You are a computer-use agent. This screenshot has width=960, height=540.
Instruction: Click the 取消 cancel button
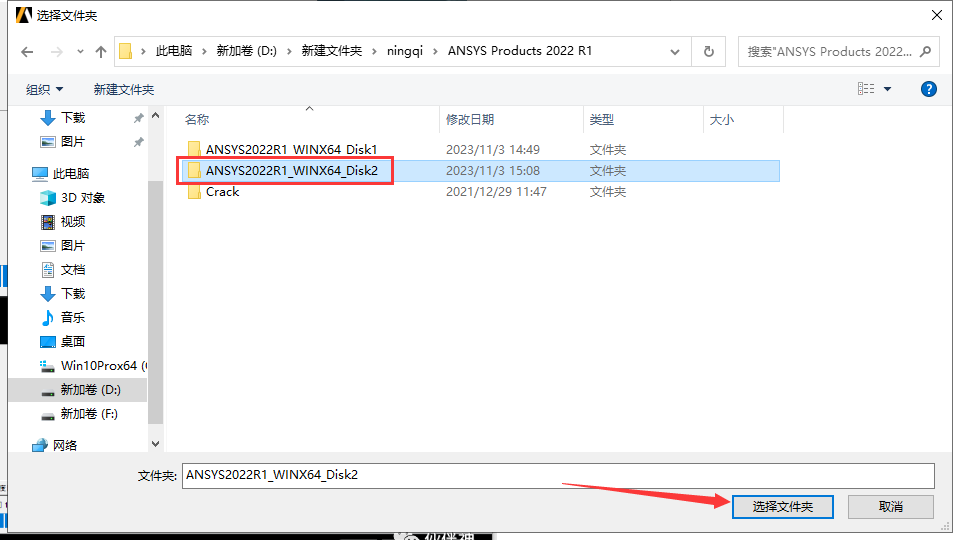[x=891, y=506]
